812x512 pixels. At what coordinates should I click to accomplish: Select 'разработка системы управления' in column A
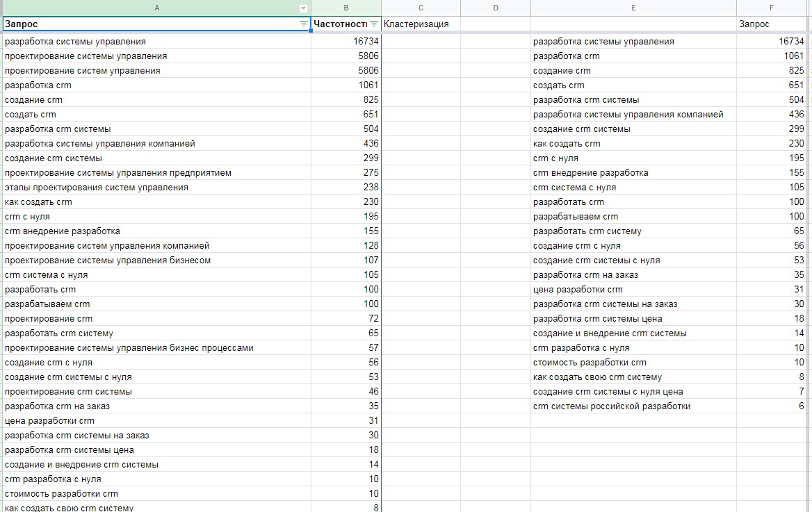coord(157,42)
